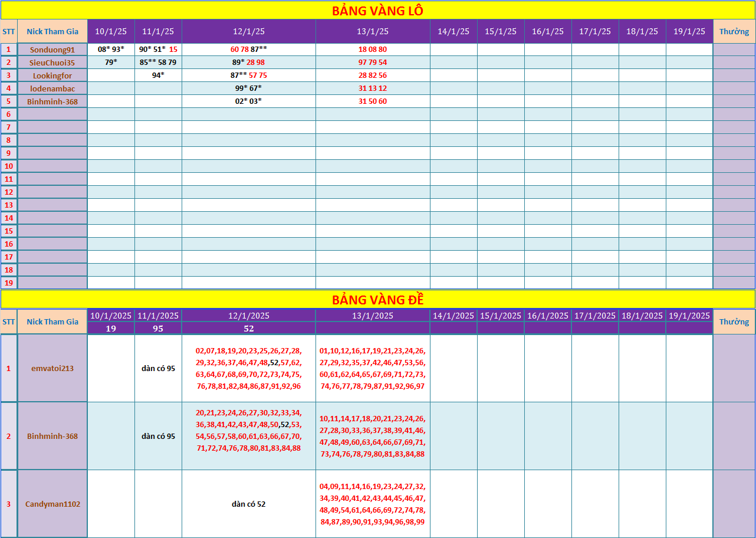Click the cell containing 87** 57 75
756x538 pixels.
tap(249, 76)
